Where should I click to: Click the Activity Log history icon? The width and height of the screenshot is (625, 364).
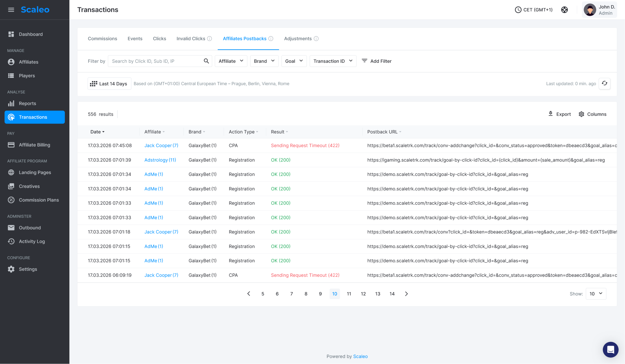[11, 241]
